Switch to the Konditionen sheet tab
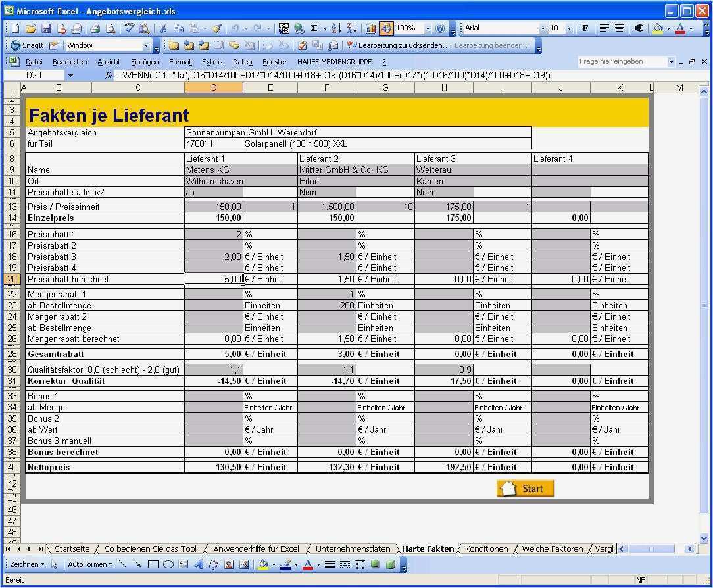713x588 pixels. click(x=486, y=549)
